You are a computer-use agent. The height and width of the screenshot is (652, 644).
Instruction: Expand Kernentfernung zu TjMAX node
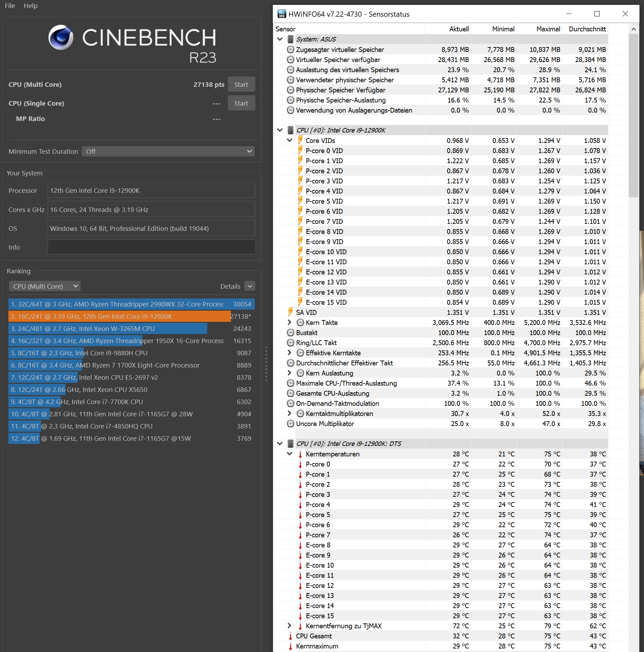point(290,626)
